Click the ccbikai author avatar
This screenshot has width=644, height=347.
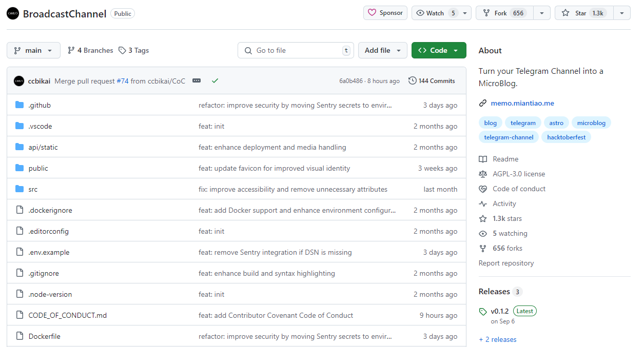tap(19, 81)
